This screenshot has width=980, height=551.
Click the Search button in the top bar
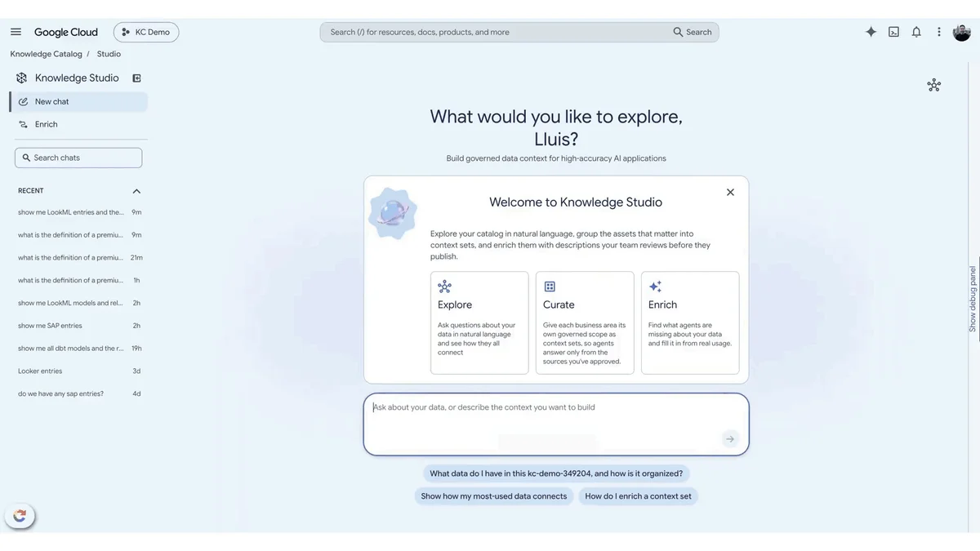pos(693,32)
